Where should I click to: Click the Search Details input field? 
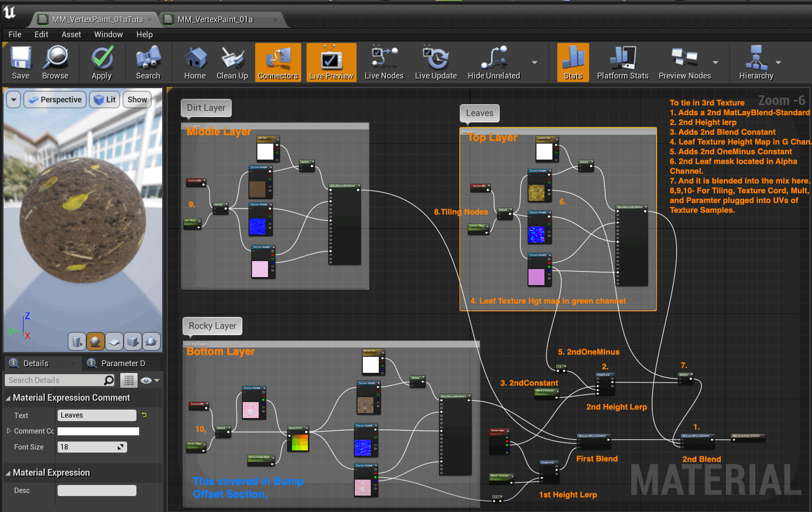pyautogui.click(x=55, y=380)
